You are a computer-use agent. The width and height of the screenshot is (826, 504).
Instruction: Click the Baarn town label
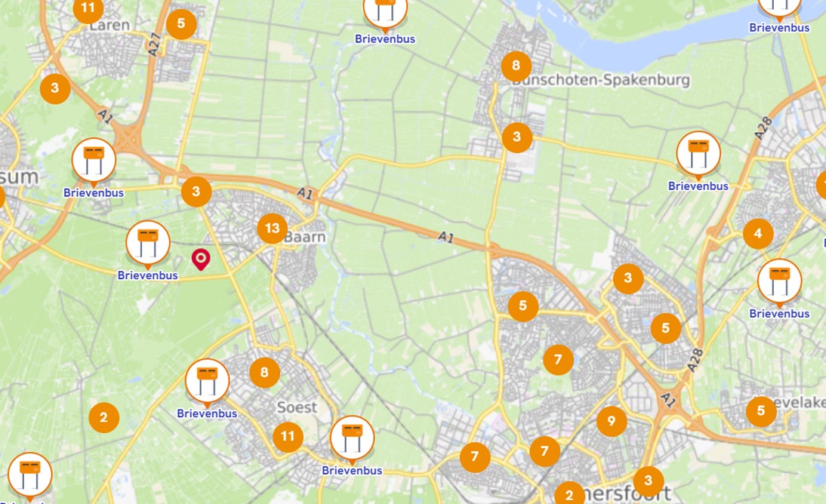(x=304, y=237)
